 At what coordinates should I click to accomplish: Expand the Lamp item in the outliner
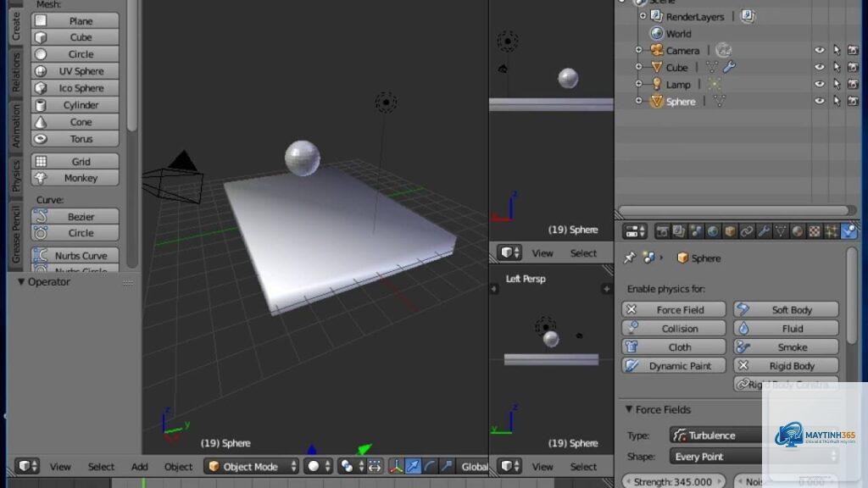[639, 84]
